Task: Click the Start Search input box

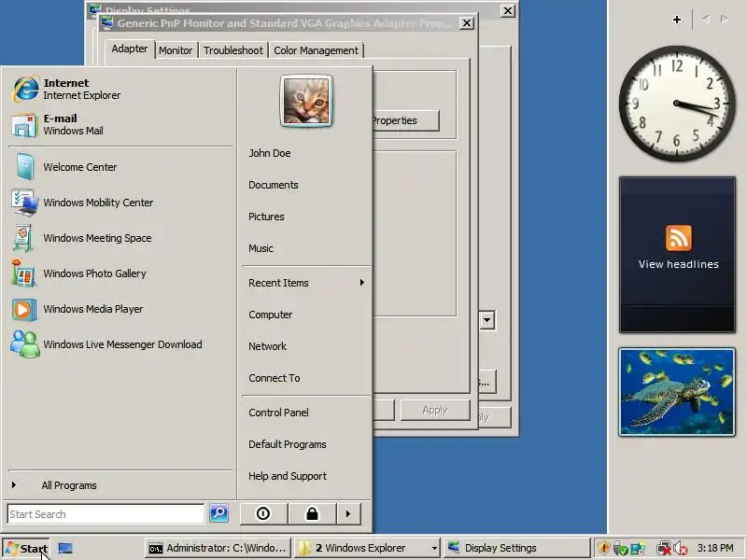Action: click(106, 514)
